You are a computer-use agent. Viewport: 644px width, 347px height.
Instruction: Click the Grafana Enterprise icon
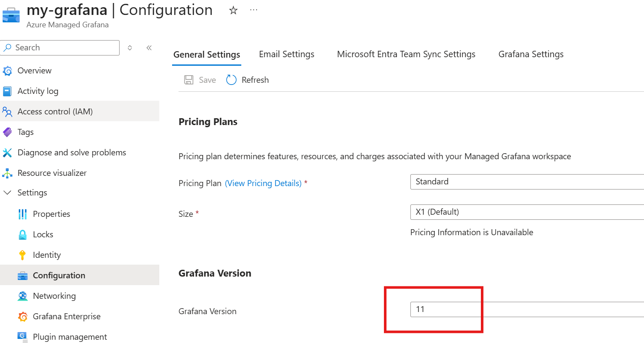click(x=23, y=317)
